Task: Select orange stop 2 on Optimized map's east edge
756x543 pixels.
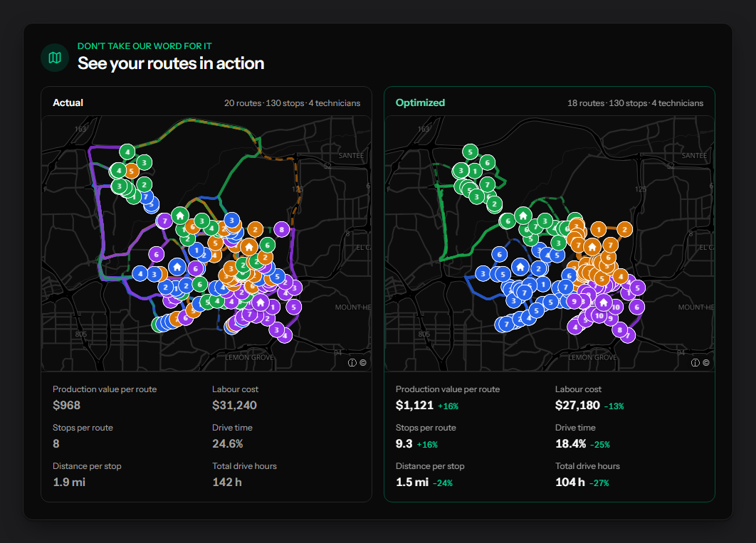Action: pyautogui.click(x=625, y=229)
